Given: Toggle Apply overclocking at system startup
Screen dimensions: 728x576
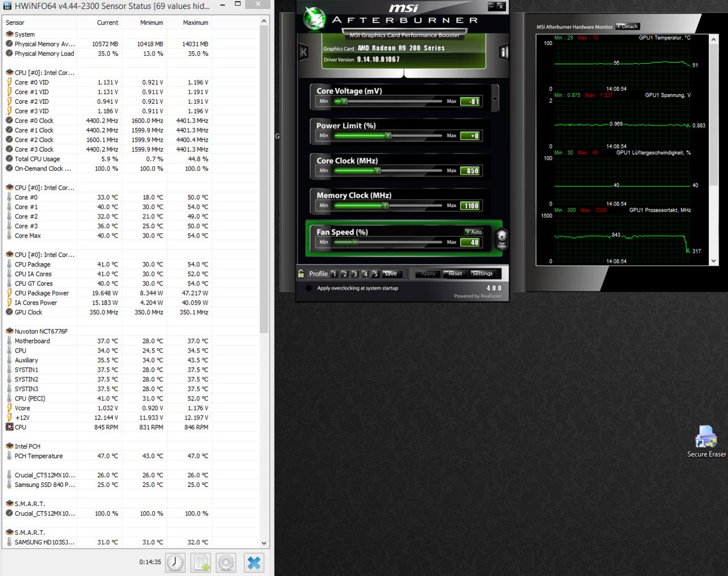Looking at the screenshot, I should point(308,288).
